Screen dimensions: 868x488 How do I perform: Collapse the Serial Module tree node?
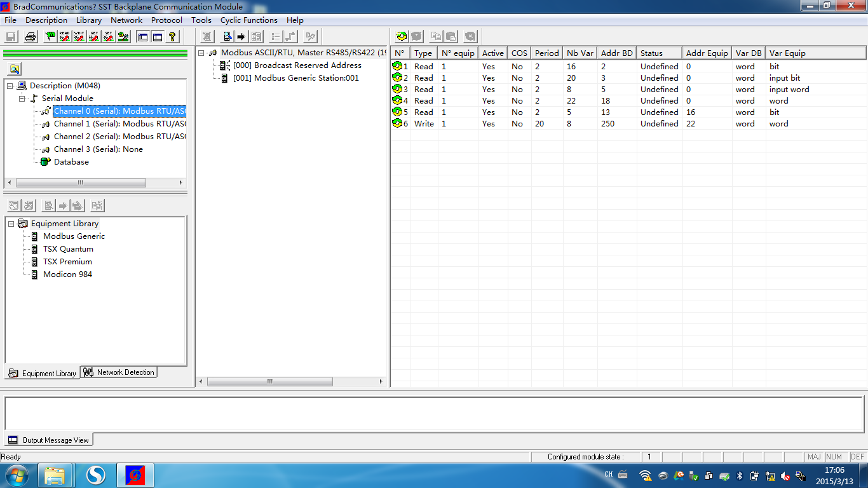click(x=22, y=98)
